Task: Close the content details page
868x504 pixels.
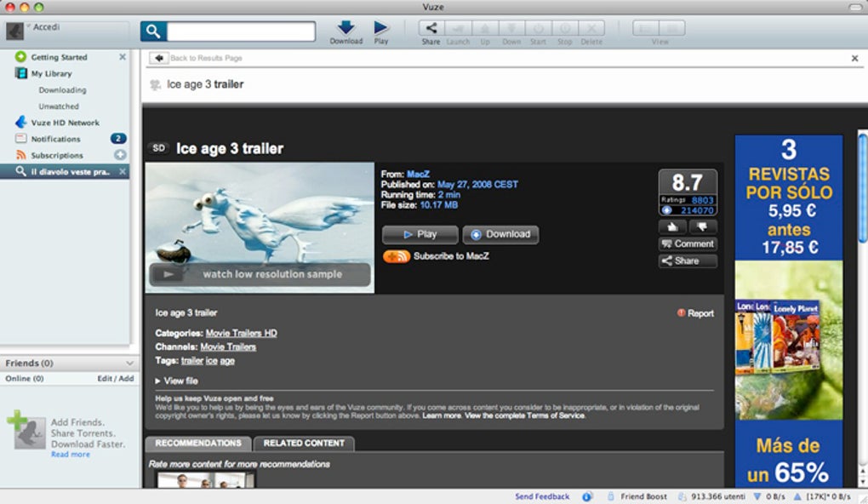Action: tap(854, 58)
